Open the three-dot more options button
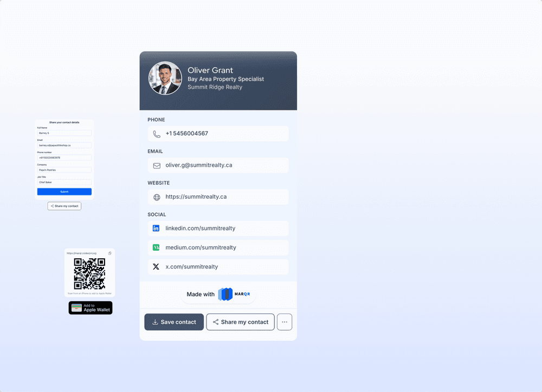 pyautogui.click(x=285, y=322)
